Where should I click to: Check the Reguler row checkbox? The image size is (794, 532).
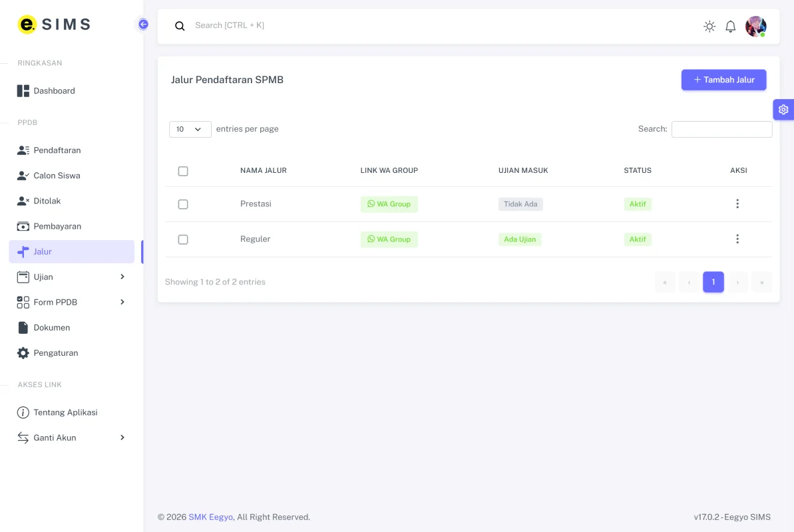(183, 239)
